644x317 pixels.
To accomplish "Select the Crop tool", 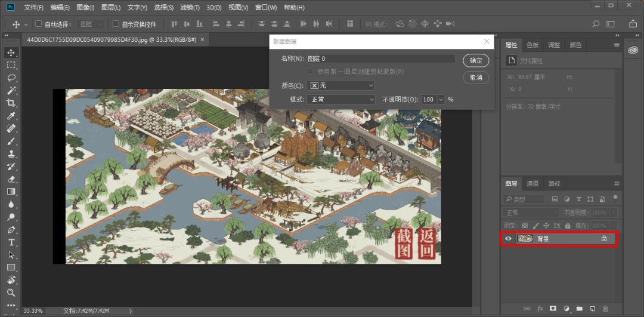I will tap(11, 103).
